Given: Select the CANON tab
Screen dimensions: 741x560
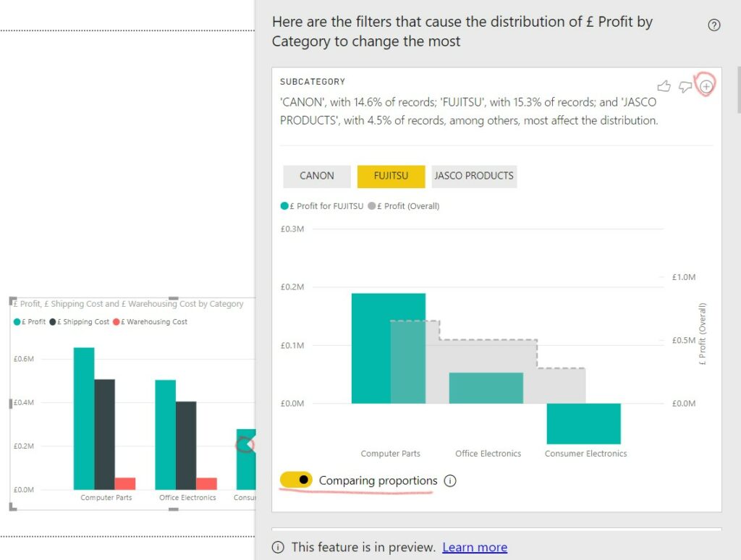Looking at the screenshot, I should 317,176.
